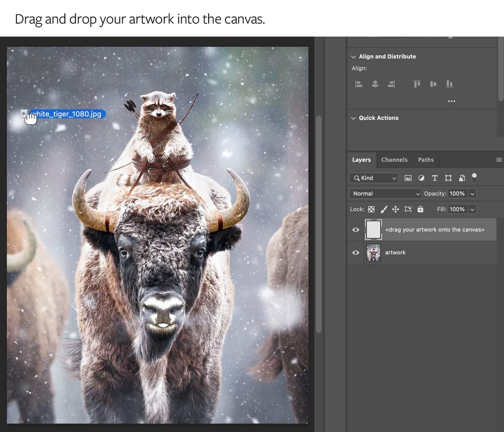Click the align bottom edges icon
The width and height of the screenshot is (504, 432).
point(449,84)
